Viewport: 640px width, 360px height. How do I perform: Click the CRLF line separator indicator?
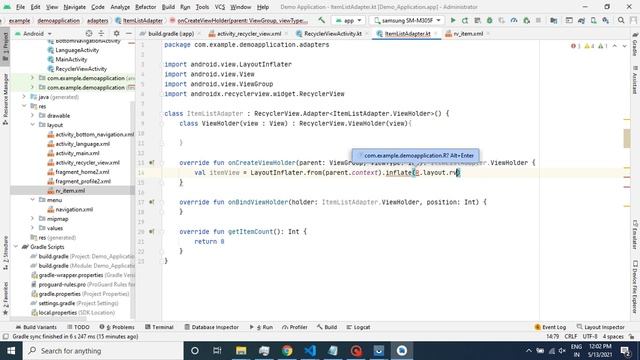[x=571, y=336]
